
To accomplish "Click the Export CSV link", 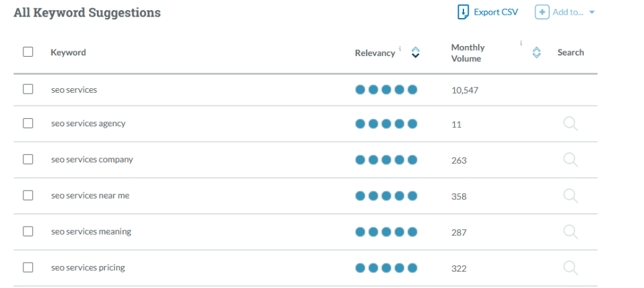I will [496, 12].
